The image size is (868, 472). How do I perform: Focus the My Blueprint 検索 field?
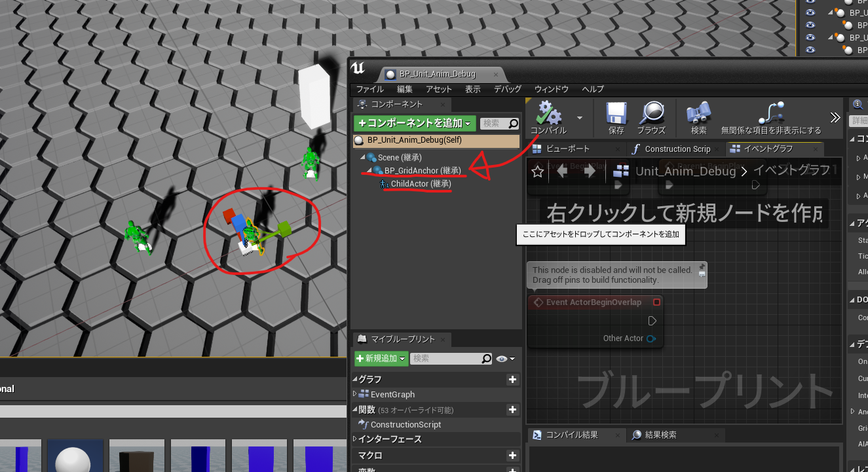(451, 359)
